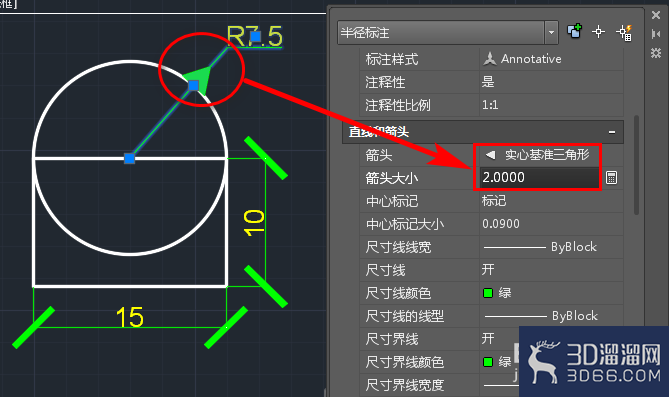This screenshot has height=397, width=669.
Task: Click the arrow size field 2.0000
Action: 540,178
